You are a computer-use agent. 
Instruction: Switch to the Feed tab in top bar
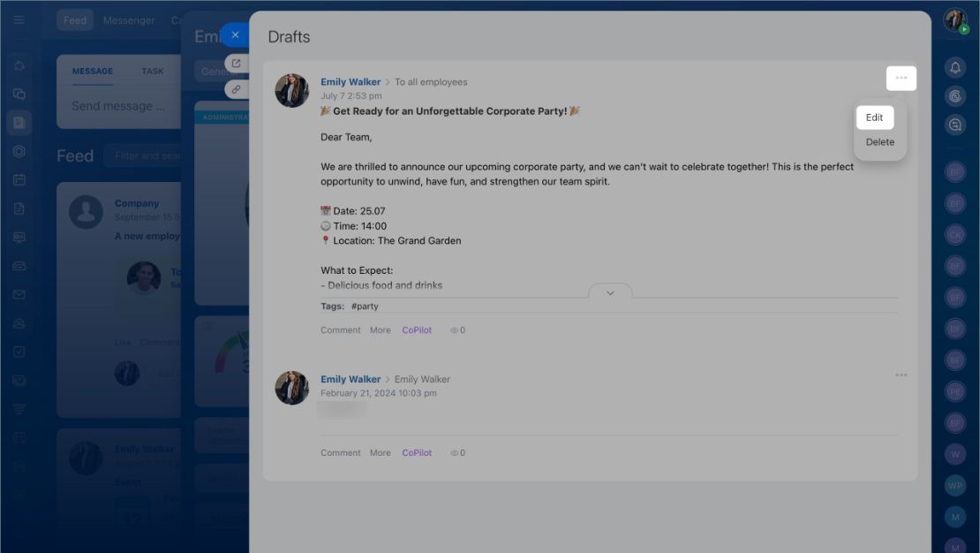click(75, 20)
